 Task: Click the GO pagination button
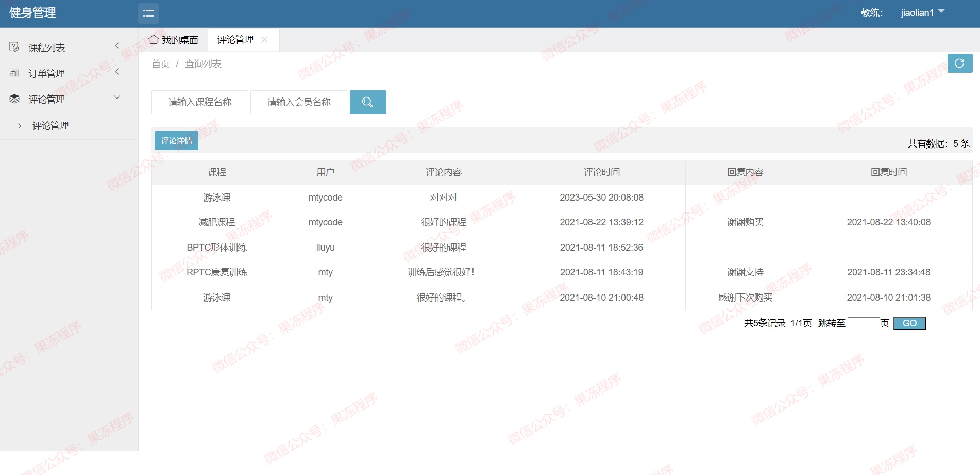pos(909,323)
